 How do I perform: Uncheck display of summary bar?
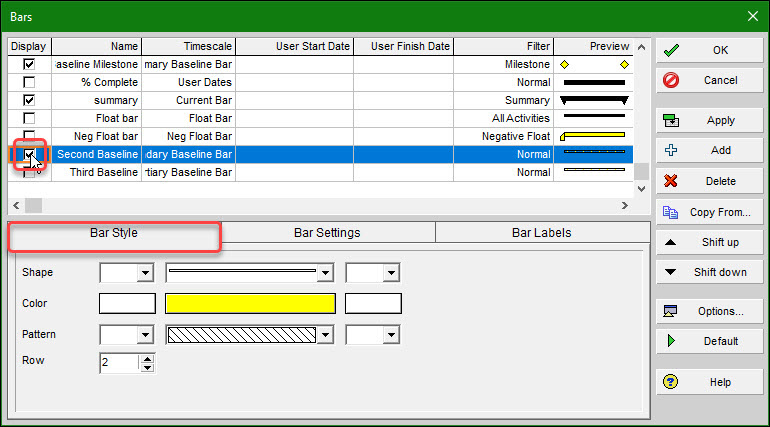29,100
